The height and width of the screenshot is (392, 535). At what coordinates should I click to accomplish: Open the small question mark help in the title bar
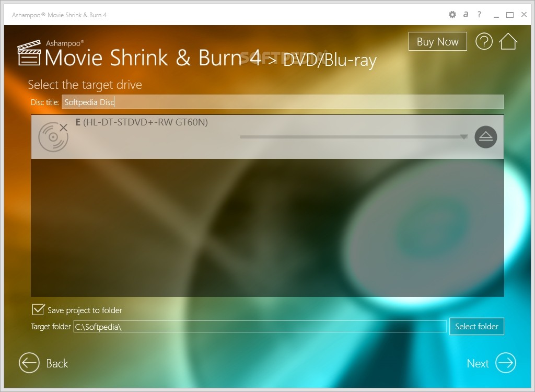tap(480, 14)
